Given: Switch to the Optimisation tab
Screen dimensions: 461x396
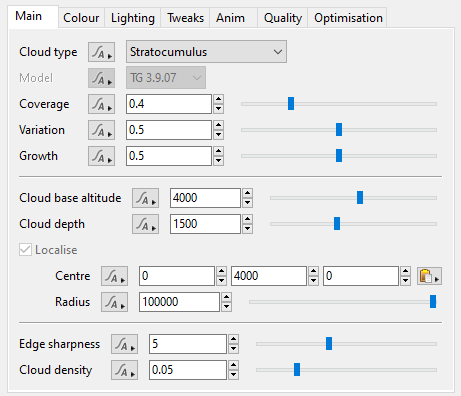Looking at the screenshot, I should coord(348,18).
